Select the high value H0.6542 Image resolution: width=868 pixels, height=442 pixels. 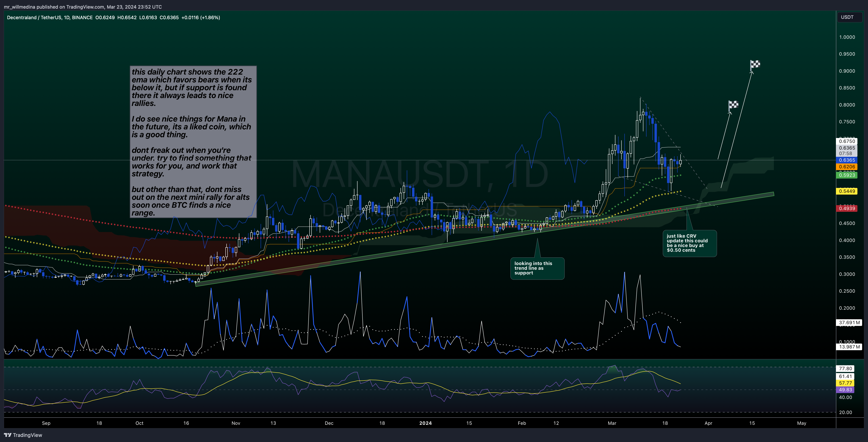127,18
